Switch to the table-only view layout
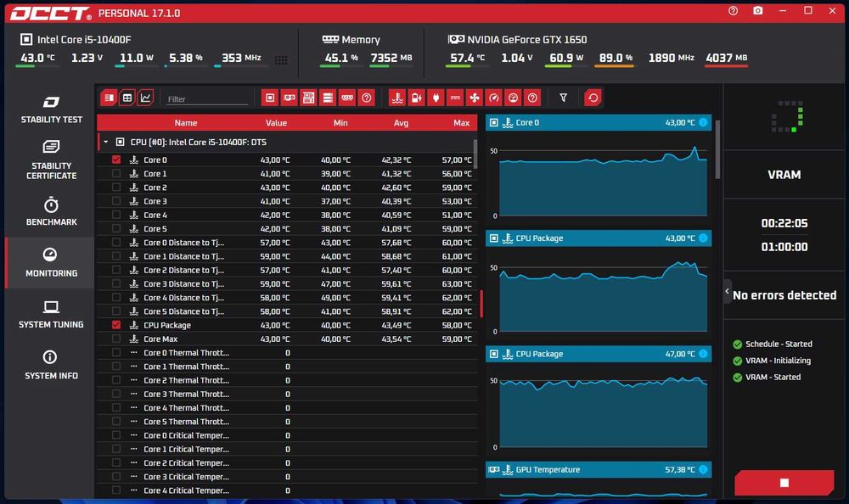Screen dimensions: 849x504 click(x=127, y=98)
